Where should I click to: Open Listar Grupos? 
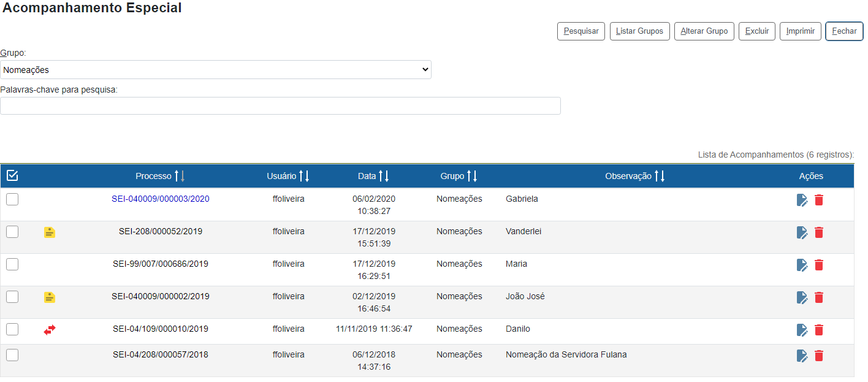click(x=639, y=31)
